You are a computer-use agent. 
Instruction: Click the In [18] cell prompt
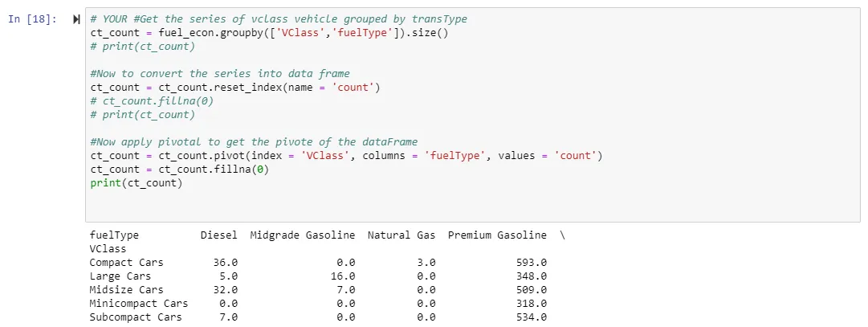point(33,19)
